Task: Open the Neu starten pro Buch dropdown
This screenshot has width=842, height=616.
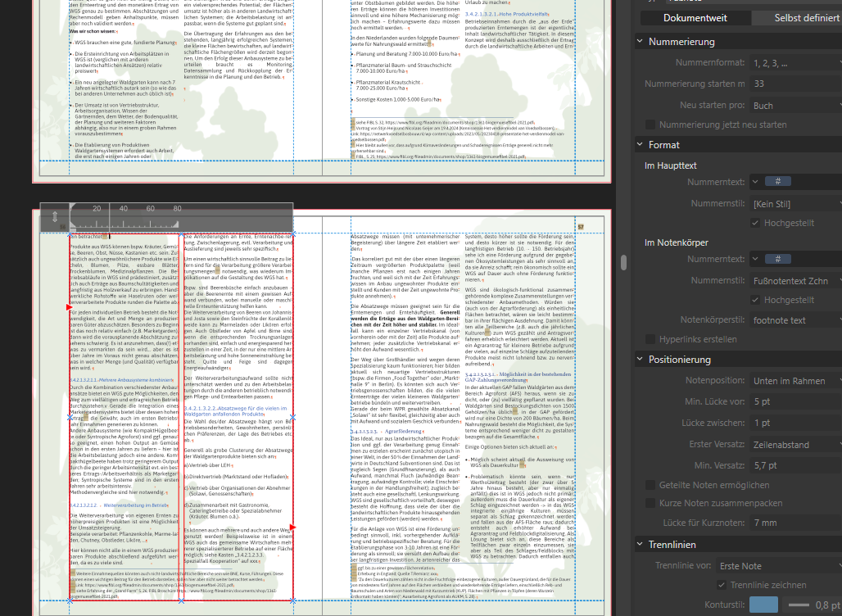Action: 796,106
